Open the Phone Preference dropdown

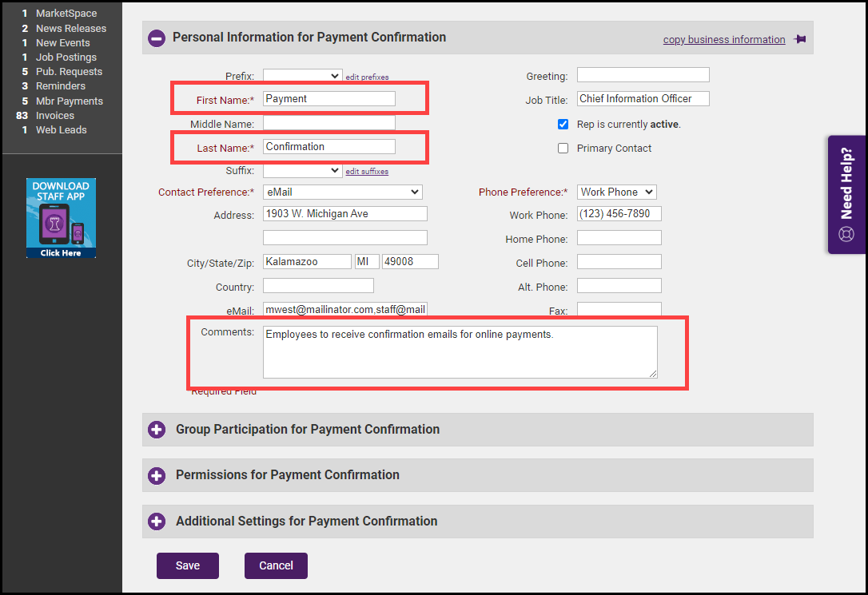[616, 192]
